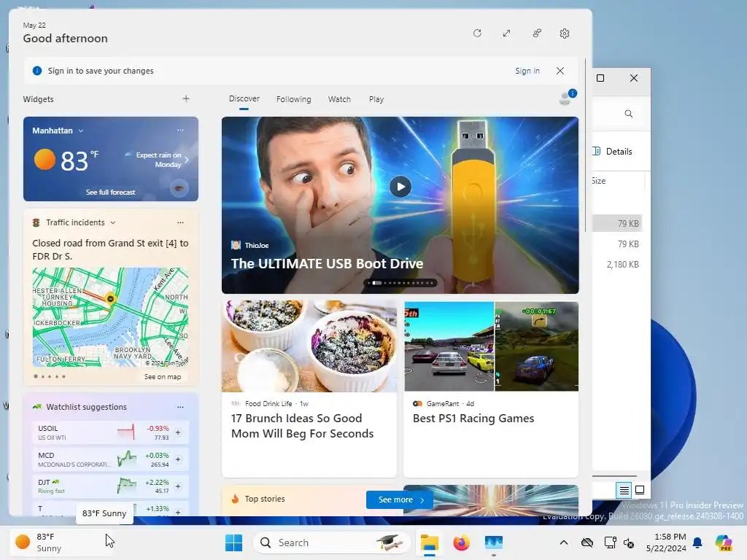This screenshot has width=747, height=560.
Task: Expand the Manhattan location dropdown
Action: (81, 131)
